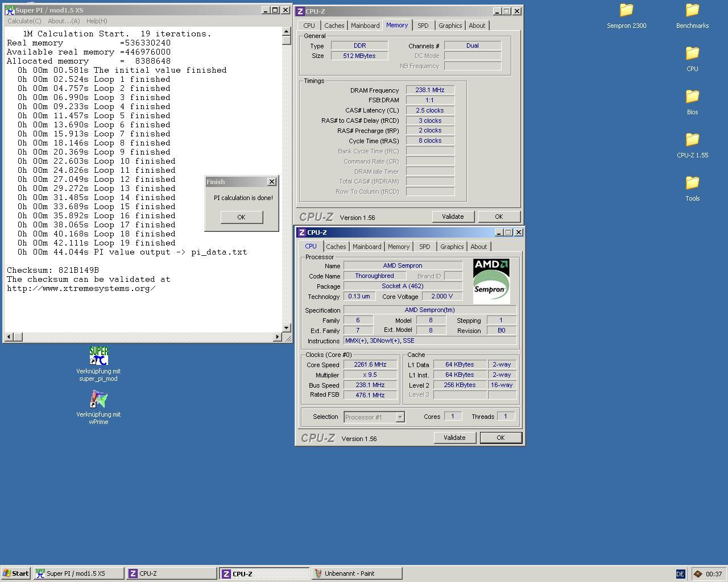Select CPU tab in lower CPU-Z

click(311, 246)
